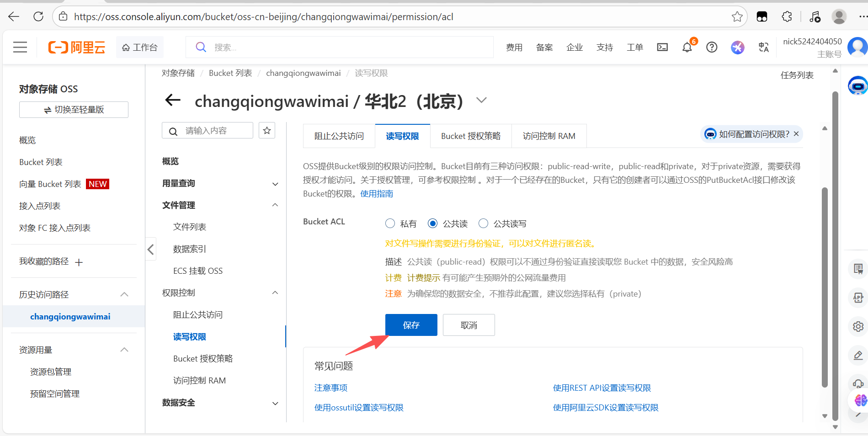Expand the 用量查询 section
Viewport: 868px width, 436px height.
coord(275,184)
